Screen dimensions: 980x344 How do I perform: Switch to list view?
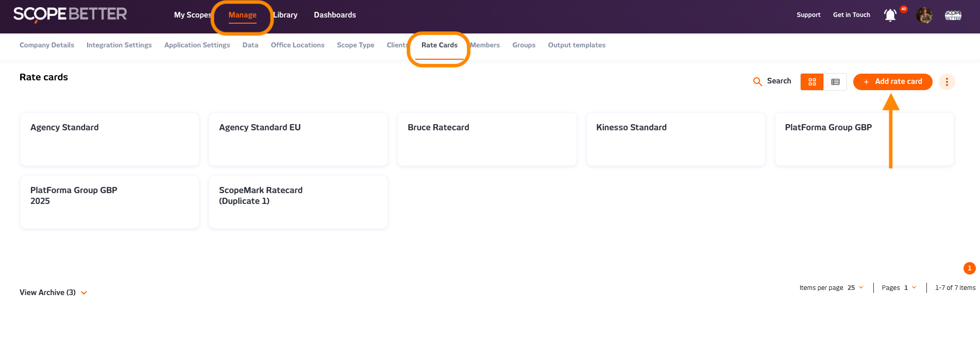coord(835,82)
